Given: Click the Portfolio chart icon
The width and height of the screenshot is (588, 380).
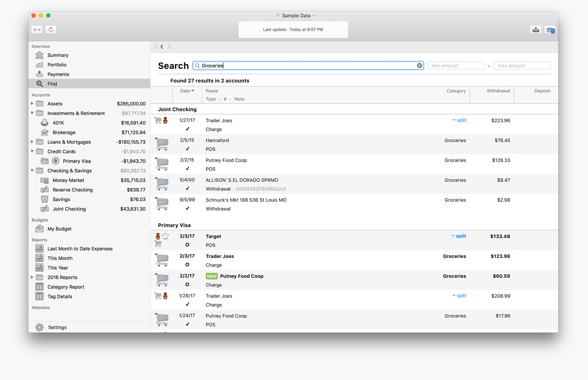Looking at the screenshot, I should click(x=39, y=65).
